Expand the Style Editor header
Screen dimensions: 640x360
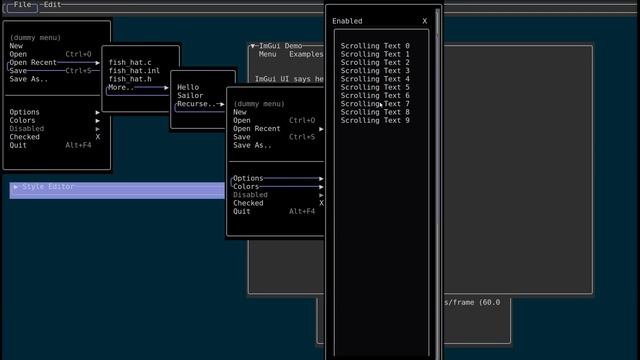click(x=117, y=190)
